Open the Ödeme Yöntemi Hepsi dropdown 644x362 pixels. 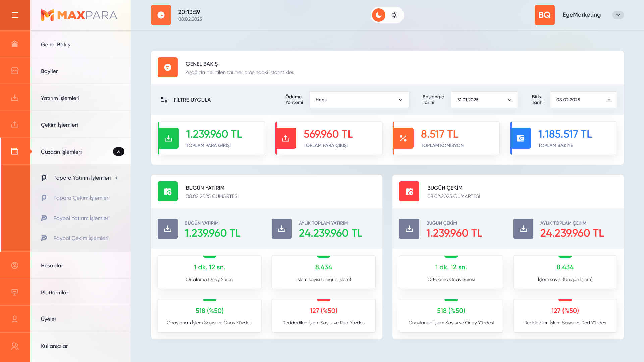[359, 100]
